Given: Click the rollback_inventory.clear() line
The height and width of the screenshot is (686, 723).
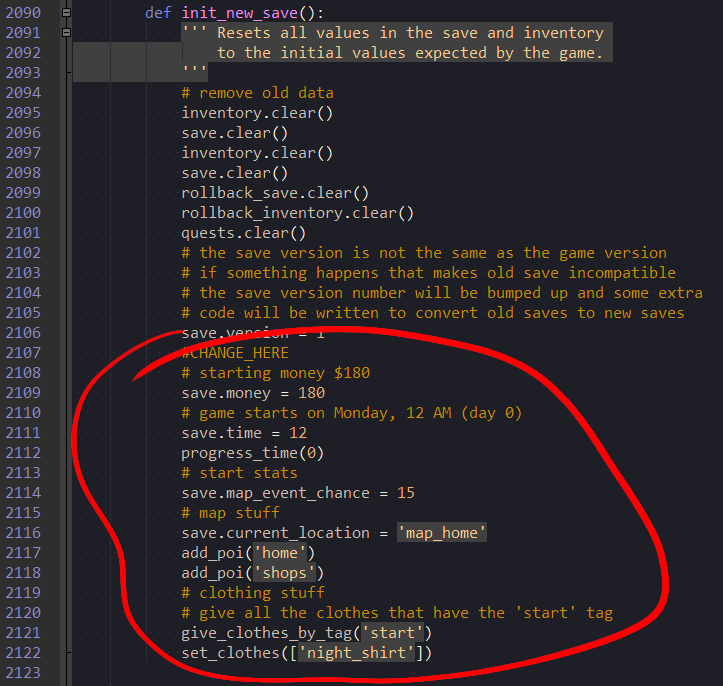Looking at the screenshot, I should tap(297, 213).
